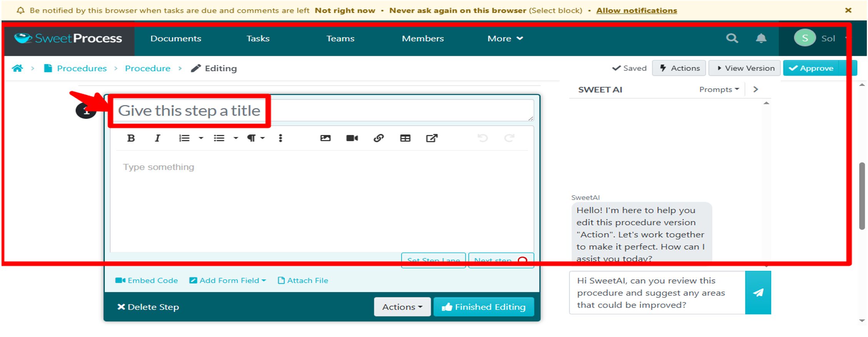The image size is (868, 337).
Task: Send message with paper plane button
Action: pyautogui.click(x=758, y=293)
